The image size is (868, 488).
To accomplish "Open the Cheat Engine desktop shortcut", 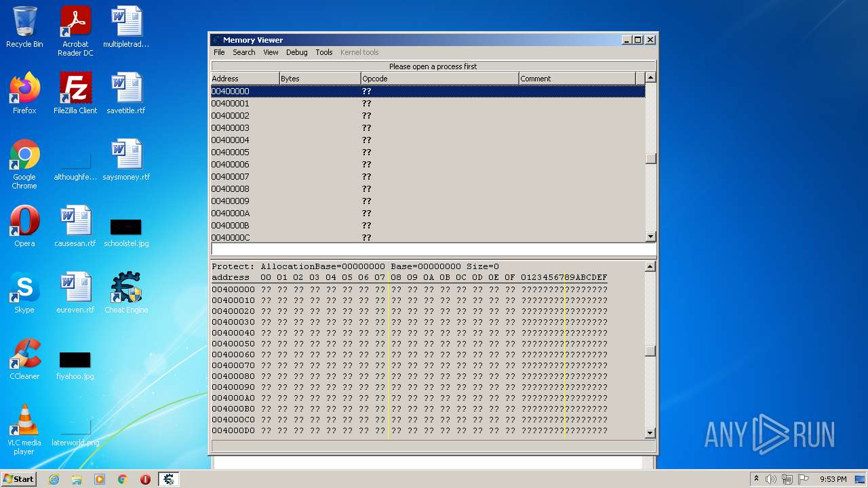I will (x=126, y=293).
